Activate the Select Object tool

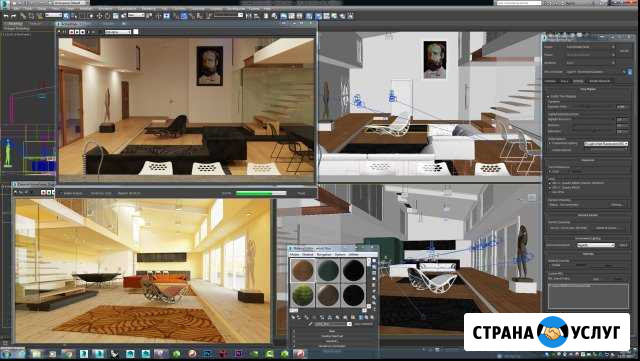pyautogui.click(x=67, y=16)
